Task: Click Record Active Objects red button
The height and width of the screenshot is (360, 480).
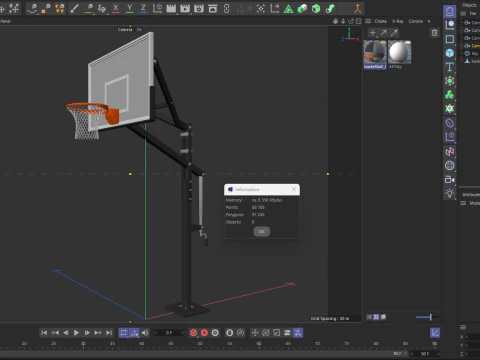Action: tap(193, 333)
